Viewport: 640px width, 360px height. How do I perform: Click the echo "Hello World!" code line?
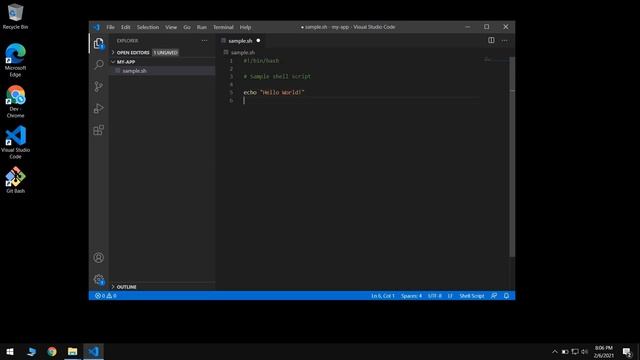coord(274,93)
